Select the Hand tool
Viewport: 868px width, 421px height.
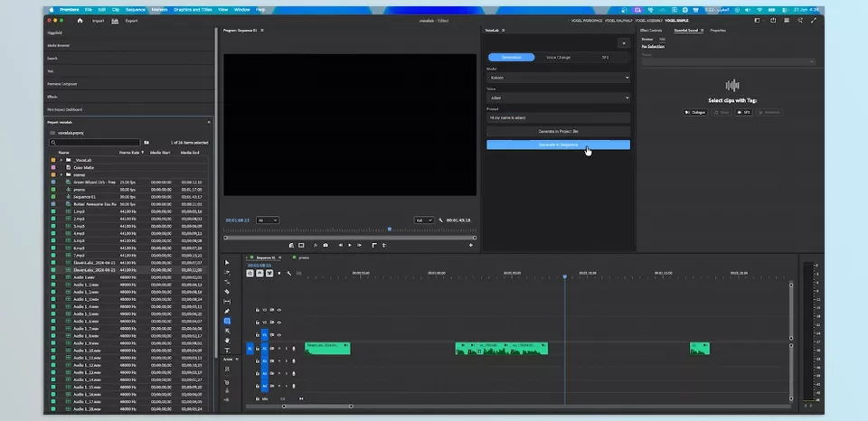[x=227, y=341]
